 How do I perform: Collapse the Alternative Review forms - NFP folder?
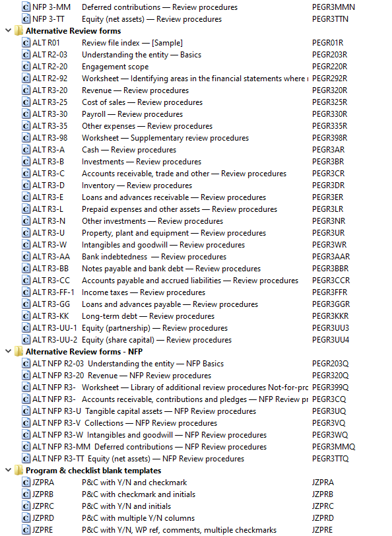[x=8, y=351]
